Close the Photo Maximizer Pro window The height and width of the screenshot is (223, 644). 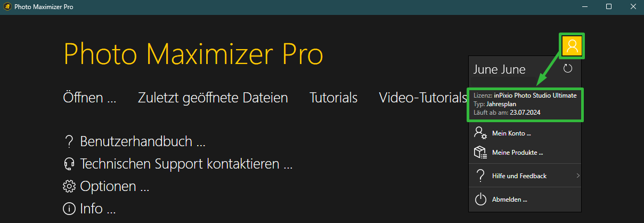click(632, 7)
